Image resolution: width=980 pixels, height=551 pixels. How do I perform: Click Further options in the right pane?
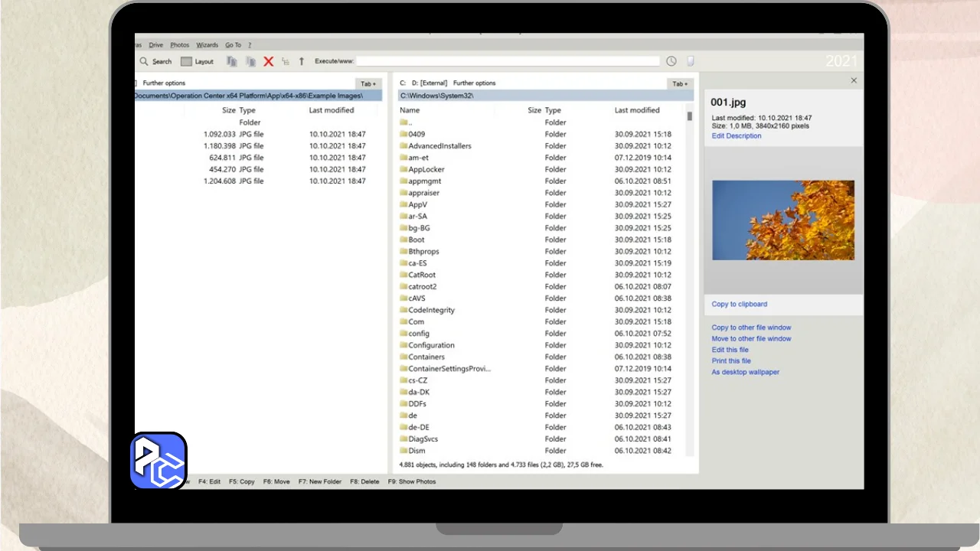click(x=474, y=83)
